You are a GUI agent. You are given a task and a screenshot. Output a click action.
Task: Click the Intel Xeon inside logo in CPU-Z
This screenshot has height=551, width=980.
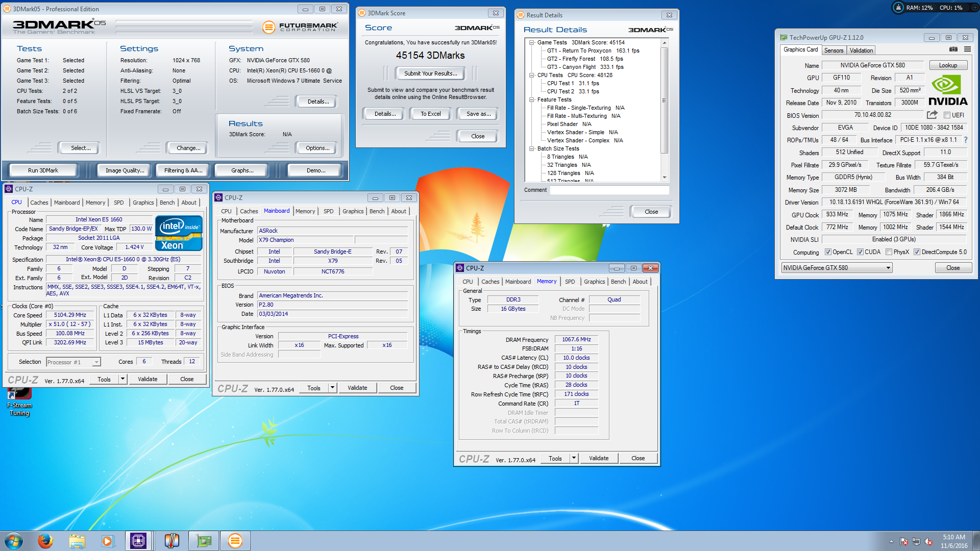(179, 234)
